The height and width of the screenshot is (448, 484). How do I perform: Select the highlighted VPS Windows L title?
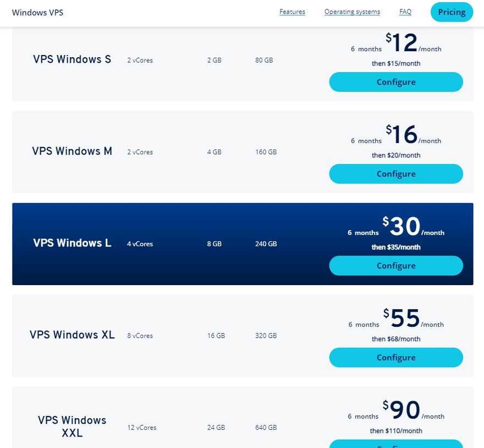click(72, 243)
